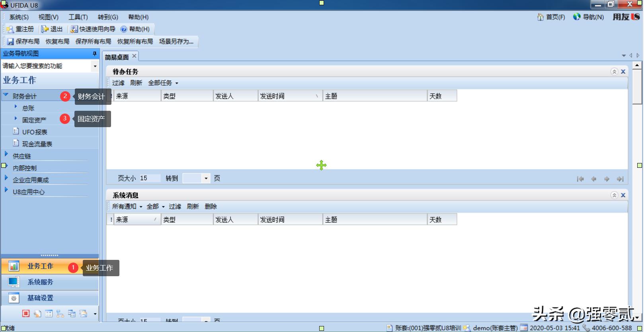Close the 简易桌面 tab

135,56
